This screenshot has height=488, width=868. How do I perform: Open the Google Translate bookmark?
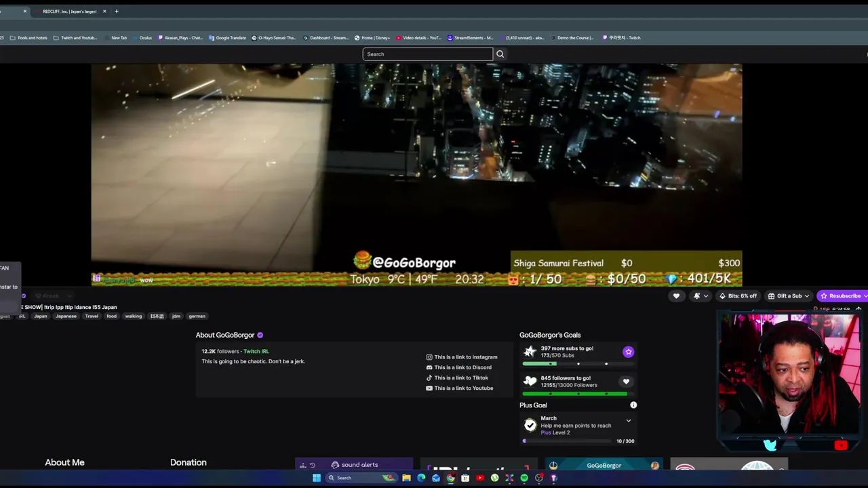click(227, 38)
